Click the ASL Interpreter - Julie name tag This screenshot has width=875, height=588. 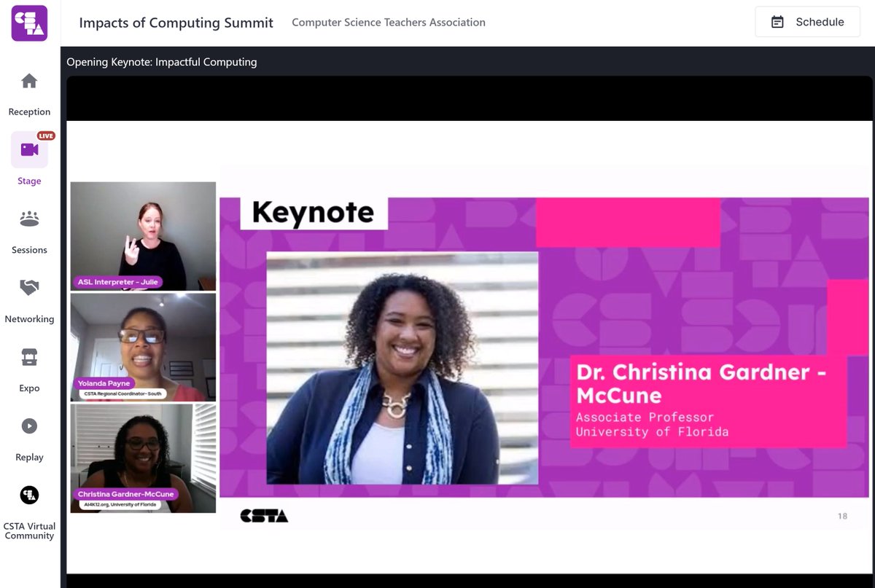tap(118, 282)
